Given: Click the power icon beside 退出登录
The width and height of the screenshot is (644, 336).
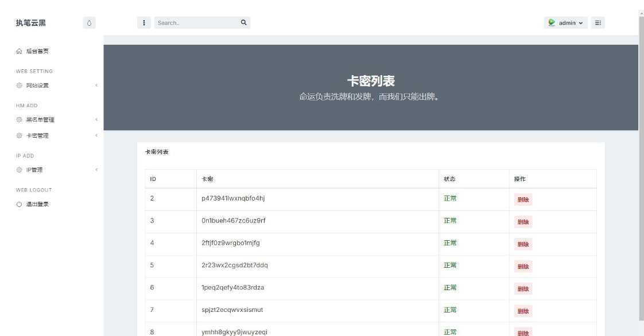Looking at the screenshot, I should pyautogui.click(x=20, y=203).
